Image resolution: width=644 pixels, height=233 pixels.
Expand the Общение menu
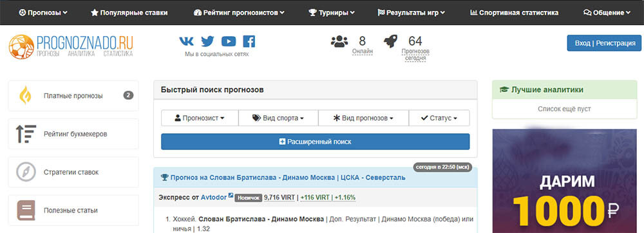click(607, 13)
